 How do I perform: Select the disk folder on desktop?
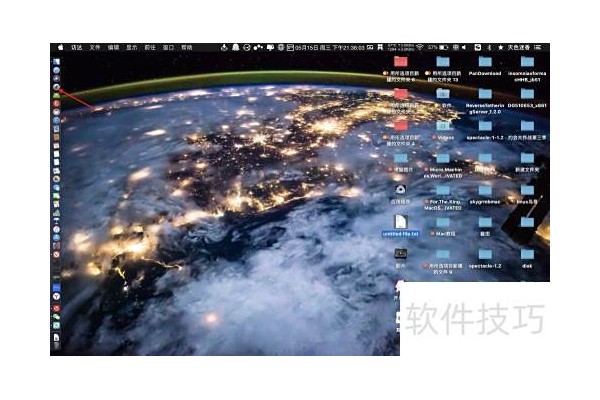(527, 258)
